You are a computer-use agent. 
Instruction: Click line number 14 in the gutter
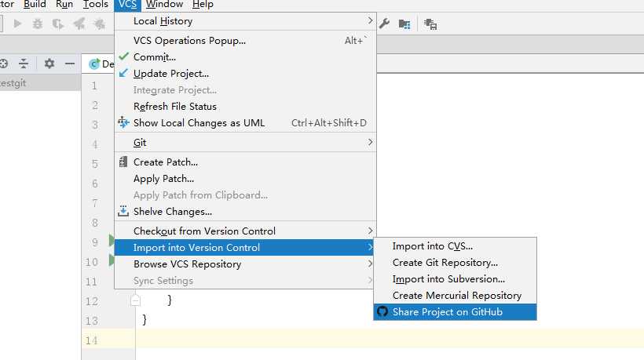tap(91, 340)
